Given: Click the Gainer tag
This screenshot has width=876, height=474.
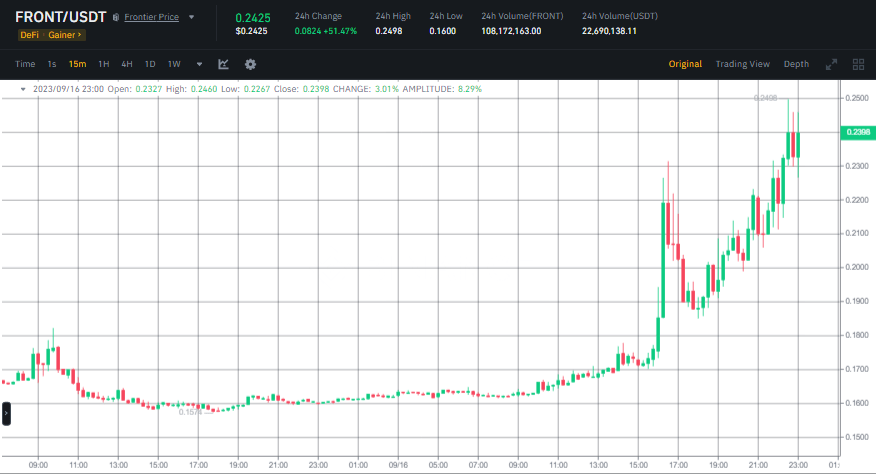Looking at the screenshot, I should pos(64,35).
